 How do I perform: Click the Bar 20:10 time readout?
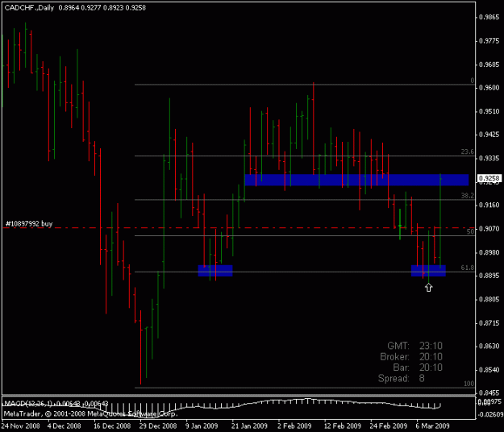[418, 368]
